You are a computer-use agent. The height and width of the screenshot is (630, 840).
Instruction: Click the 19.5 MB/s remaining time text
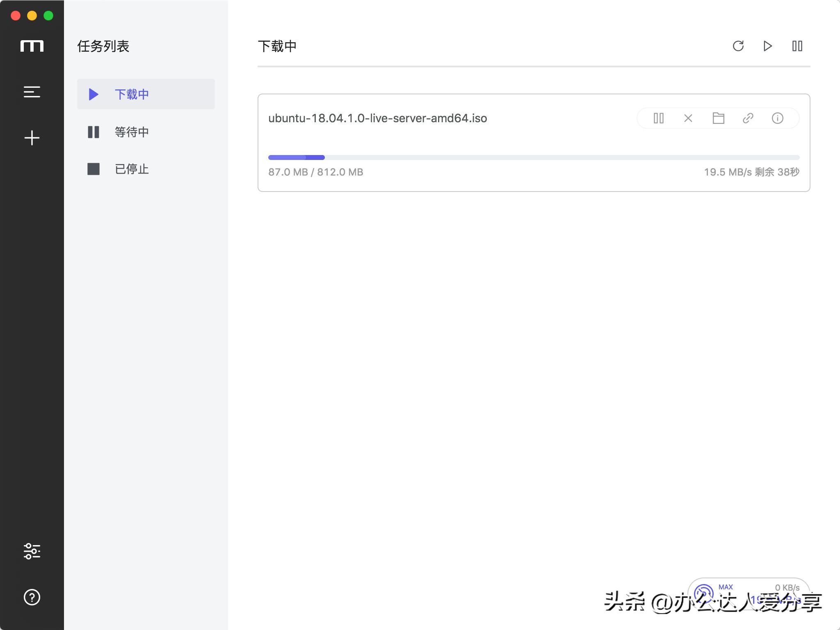[752, 172]
